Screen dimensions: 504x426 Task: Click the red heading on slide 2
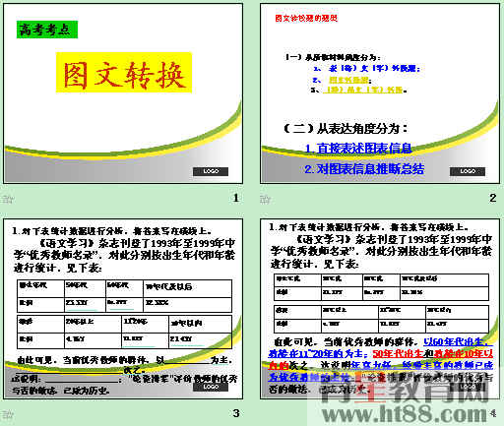tap(306, 18)
